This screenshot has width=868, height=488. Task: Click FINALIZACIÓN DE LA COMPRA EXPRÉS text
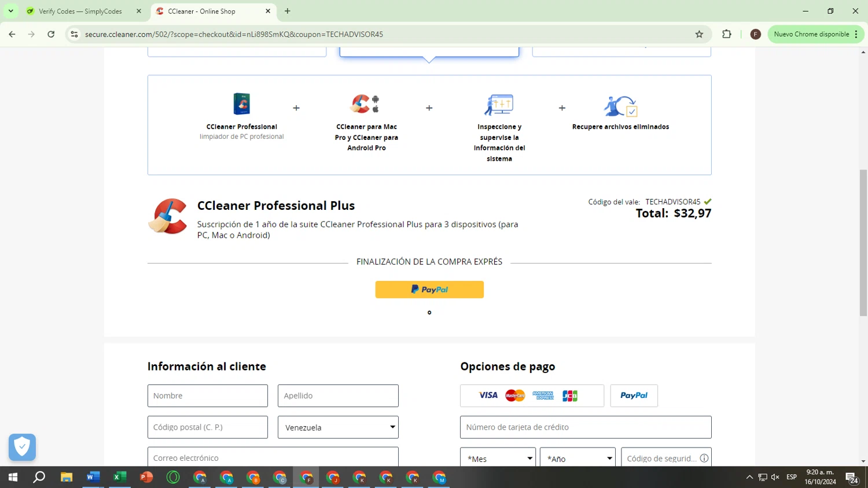click(429, 262)
